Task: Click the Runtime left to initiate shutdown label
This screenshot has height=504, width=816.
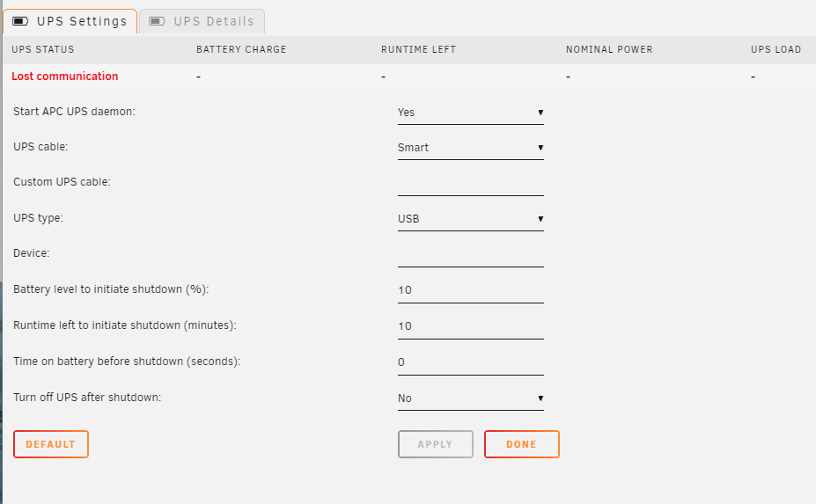Action: (x=125, y=325)
